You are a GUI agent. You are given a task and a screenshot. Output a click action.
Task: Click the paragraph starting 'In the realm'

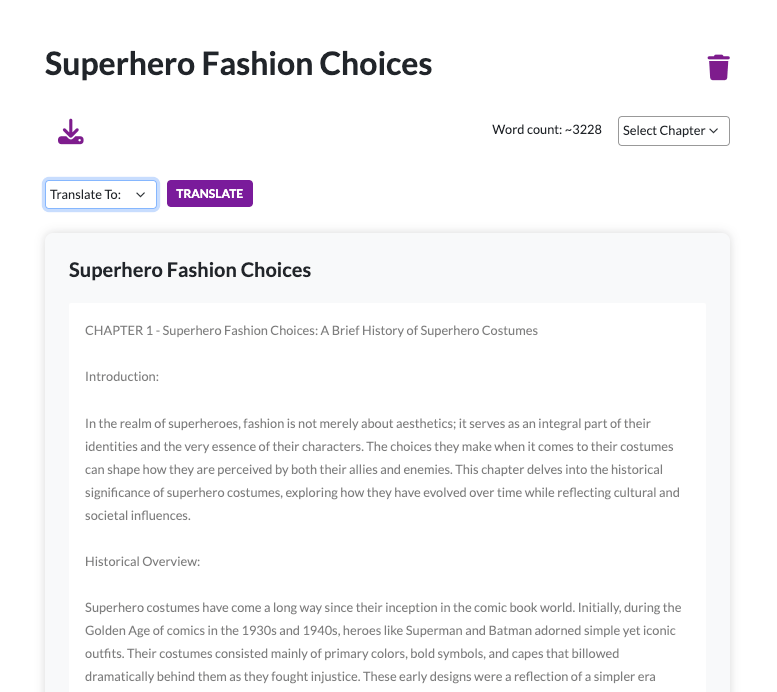click(380, 470)
